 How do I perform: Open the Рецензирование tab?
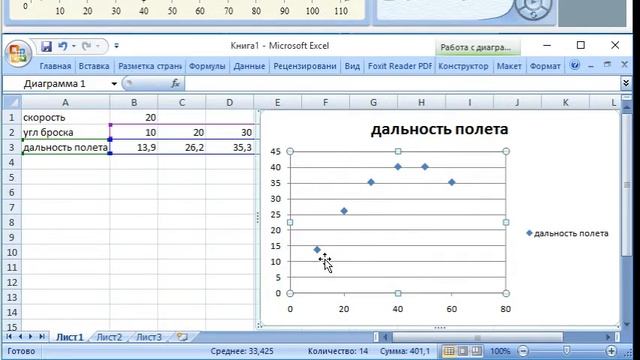click(x=305, y=66)
